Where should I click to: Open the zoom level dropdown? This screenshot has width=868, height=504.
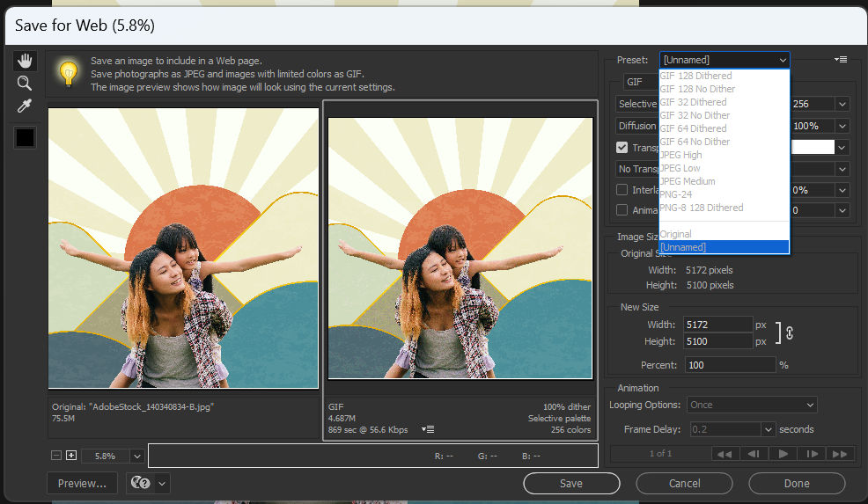point(136,456)
